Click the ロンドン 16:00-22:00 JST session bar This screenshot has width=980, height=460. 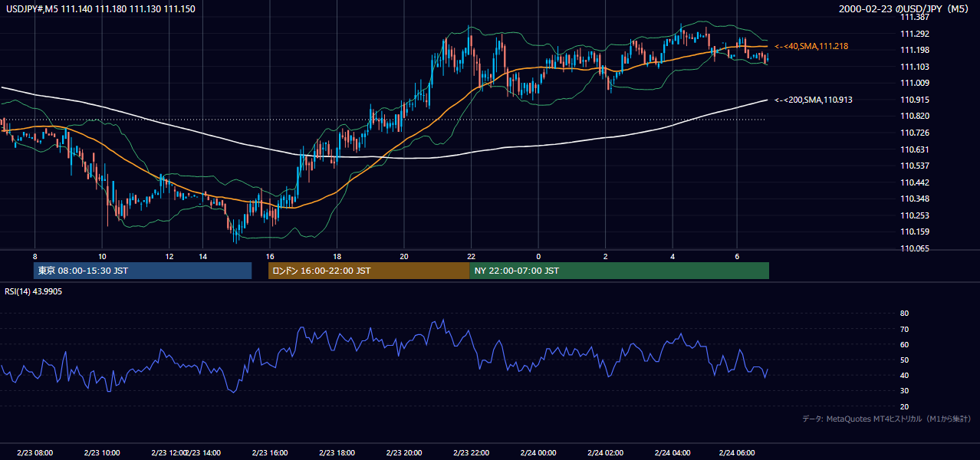coord(369,271)
